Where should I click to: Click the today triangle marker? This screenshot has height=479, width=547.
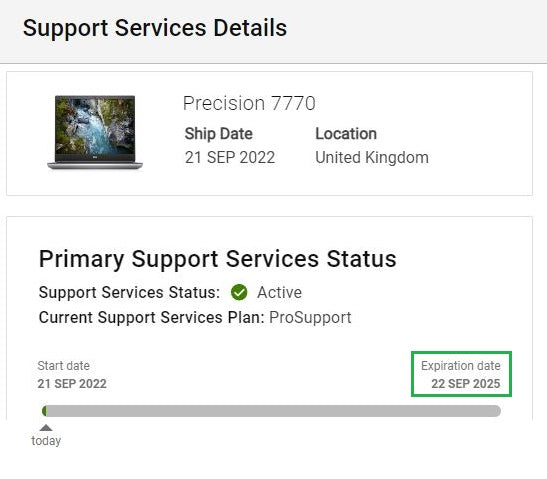coord(46,427)
